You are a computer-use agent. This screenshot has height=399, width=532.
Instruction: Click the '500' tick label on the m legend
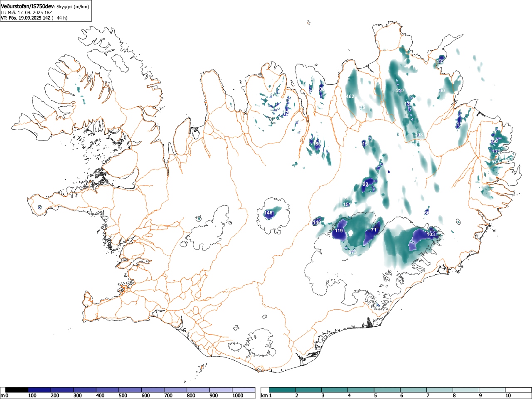(x=123, y=396)
